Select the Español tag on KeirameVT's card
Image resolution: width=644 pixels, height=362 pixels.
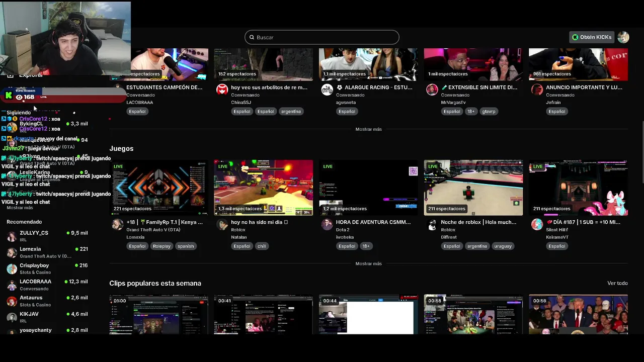click(556, 246)
